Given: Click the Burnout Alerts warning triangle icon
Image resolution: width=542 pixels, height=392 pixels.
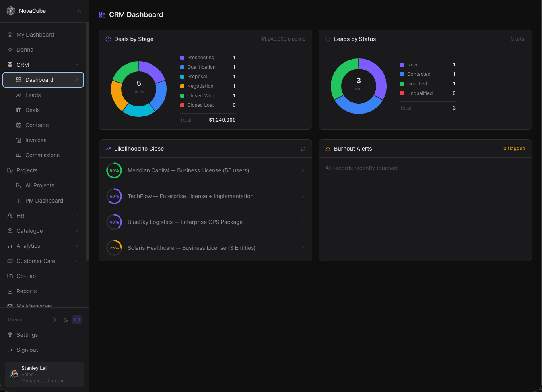Looking at the screenshot, I should tap(328, 149).
